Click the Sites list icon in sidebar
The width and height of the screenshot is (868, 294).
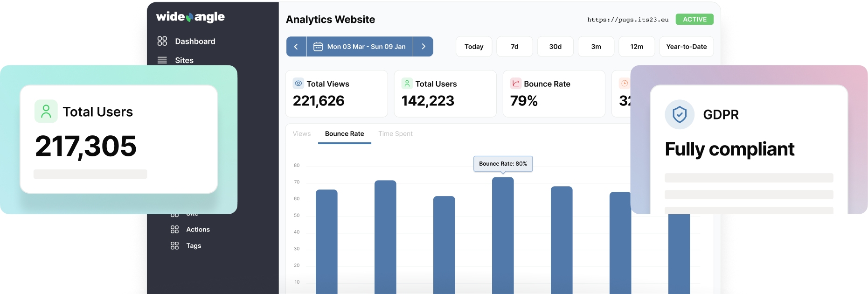162,60
